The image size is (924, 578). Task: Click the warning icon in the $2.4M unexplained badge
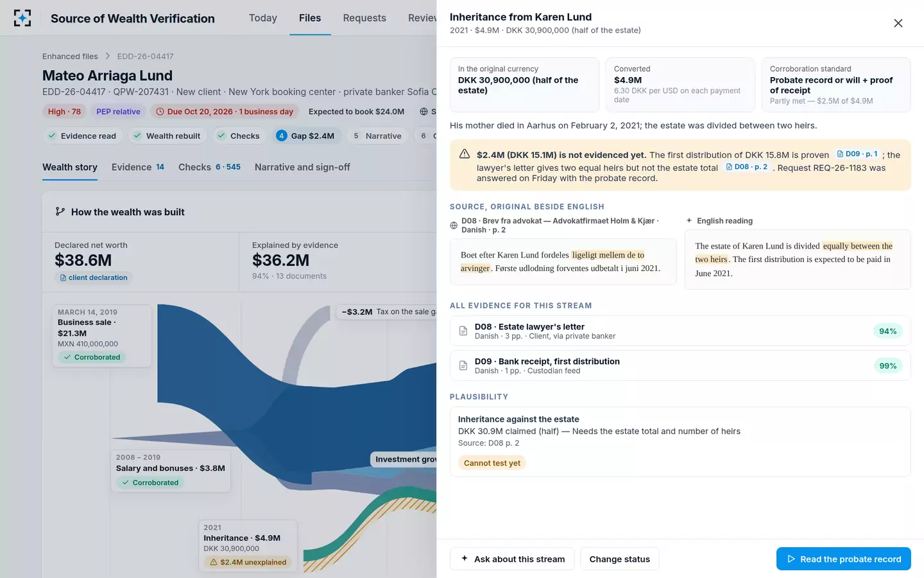tap(214, 562)
